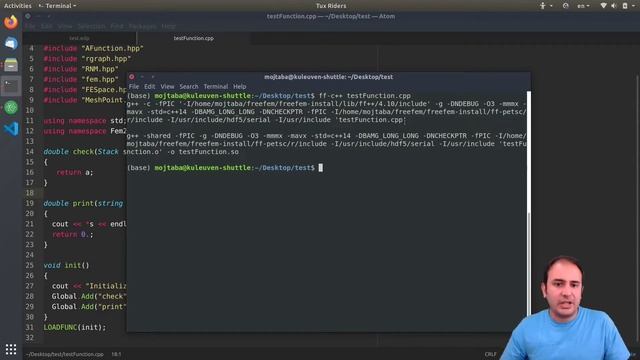
Task: Show applications grid at the dock bottom
Action: [11, 349]
